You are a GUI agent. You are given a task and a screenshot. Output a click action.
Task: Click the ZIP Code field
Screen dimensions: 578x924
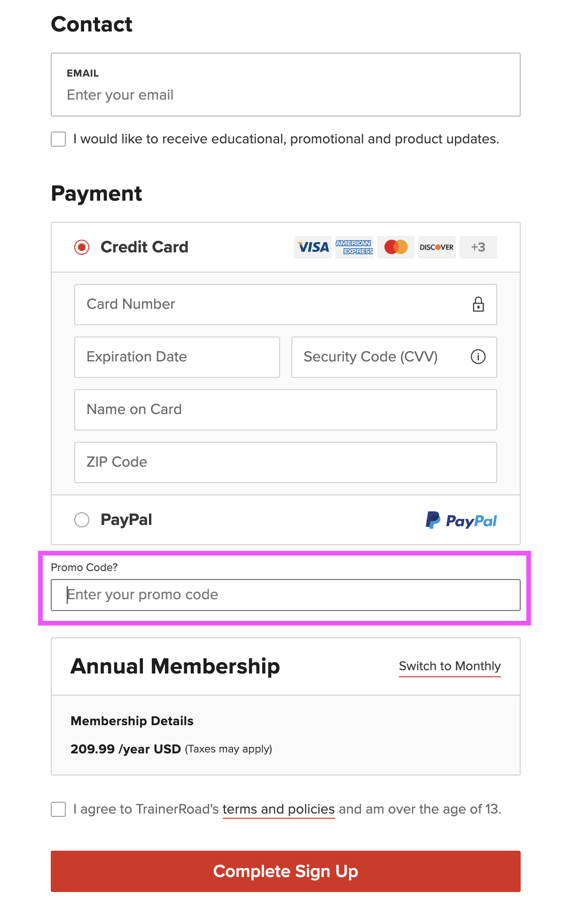point(286,462)
